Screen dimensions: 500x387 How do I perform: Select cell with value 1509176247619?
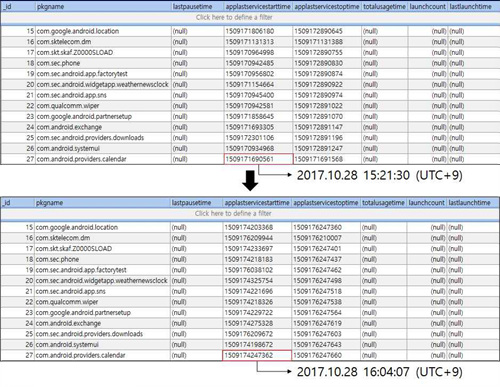coord(326,323)
